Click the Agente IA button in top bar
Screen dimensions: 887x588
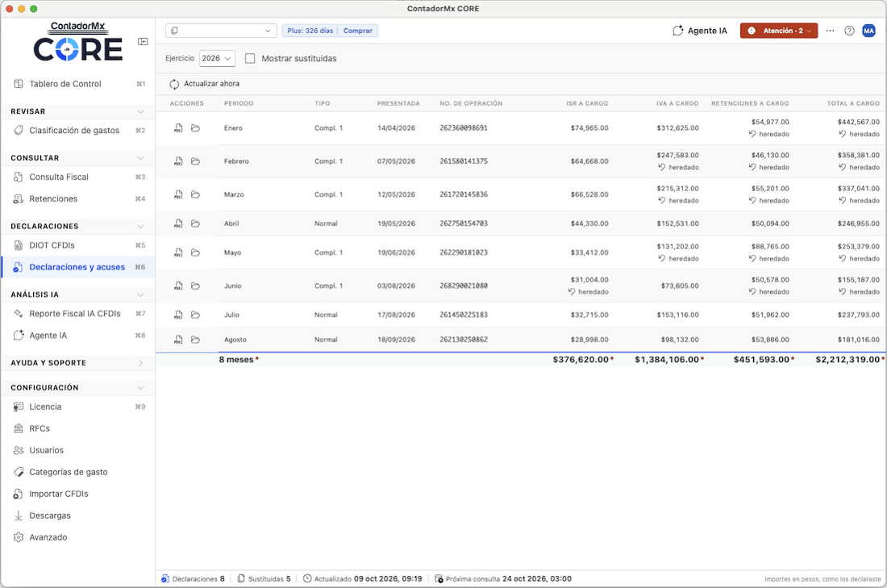(700, 31)
